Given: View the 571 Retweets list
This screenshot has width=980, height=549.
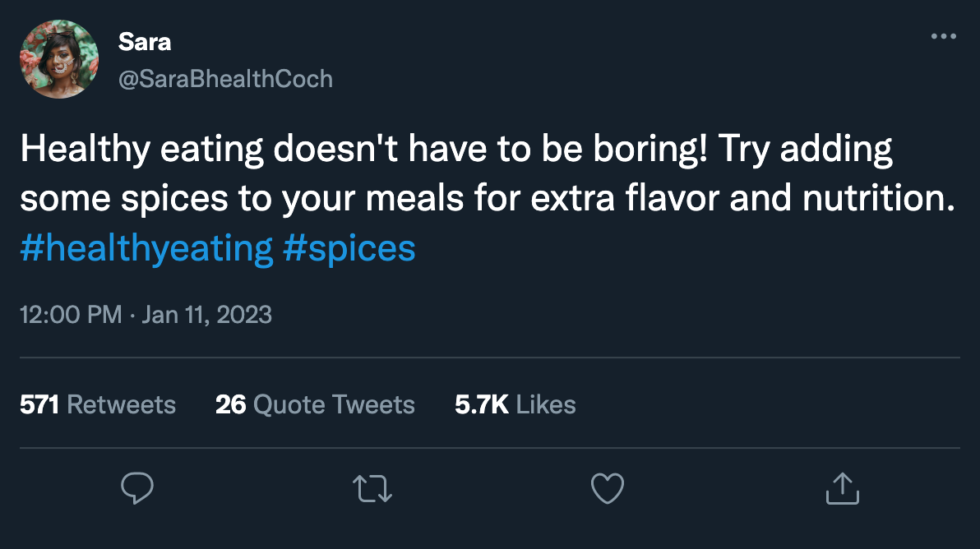Looking at the screenshot, I should point(98,404).
